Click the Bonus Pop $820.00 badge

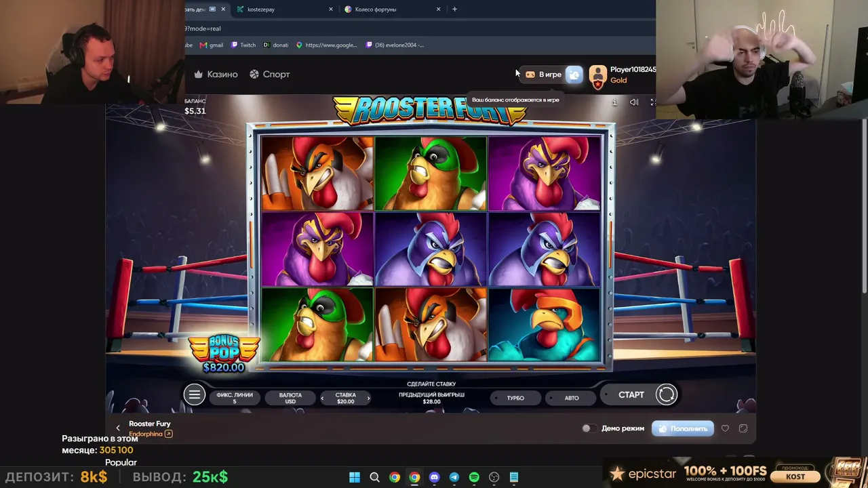(x=224, y=354)
